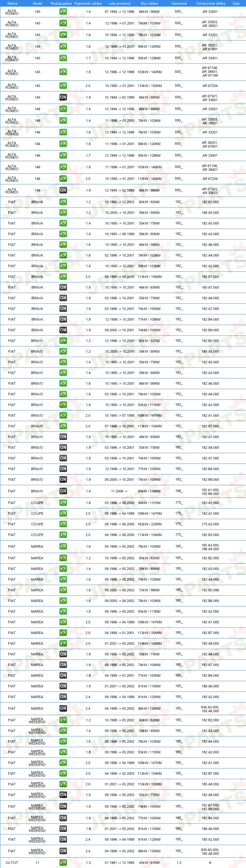Click petrol icon in Alfa Romeo 145 2.0 row
246x868 pixels.
click(x=63, y=86)
